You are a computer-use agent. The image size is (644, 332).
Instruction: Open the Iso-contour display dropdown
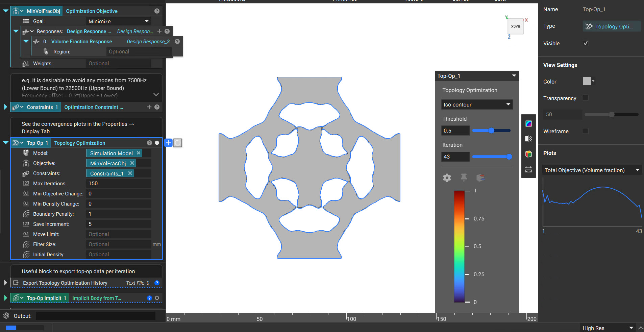click(x=477, y=104)
